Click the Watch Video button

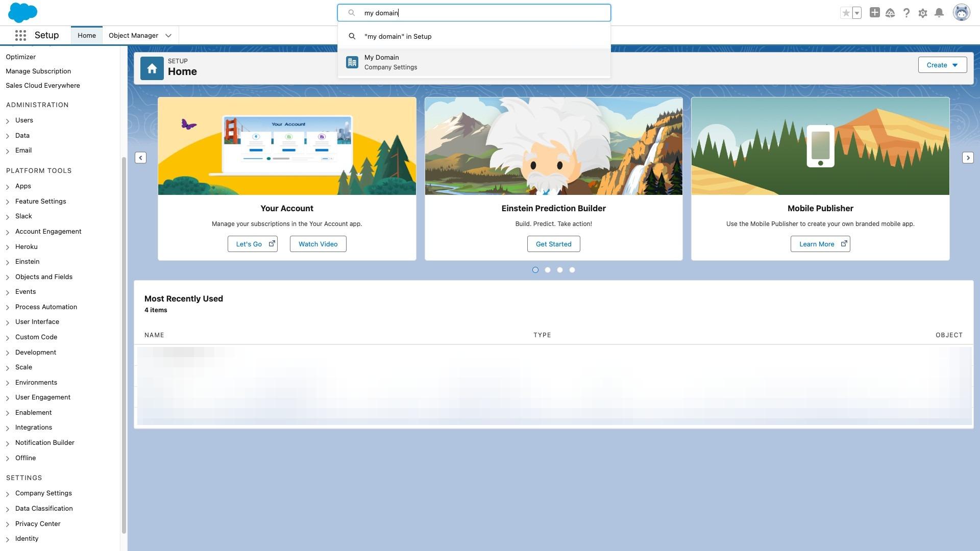pyautogui.click(x=318, y=244)
